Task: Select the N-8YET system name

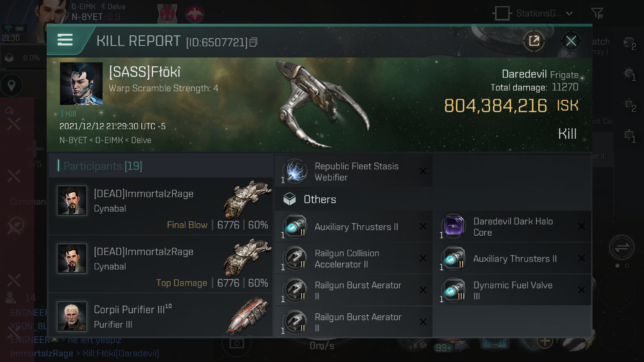Action: 87,17
